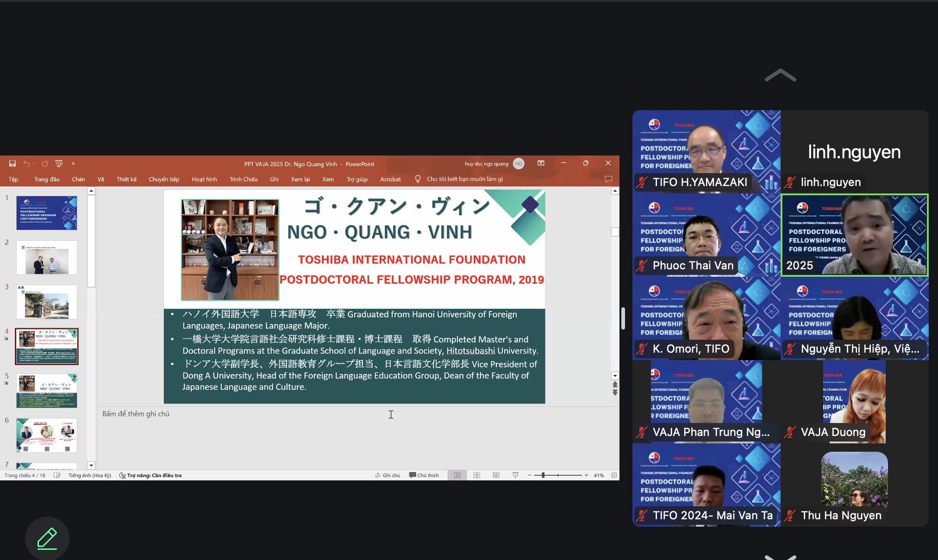
Task: Open the HD account avatar
Action: (519, 164)
